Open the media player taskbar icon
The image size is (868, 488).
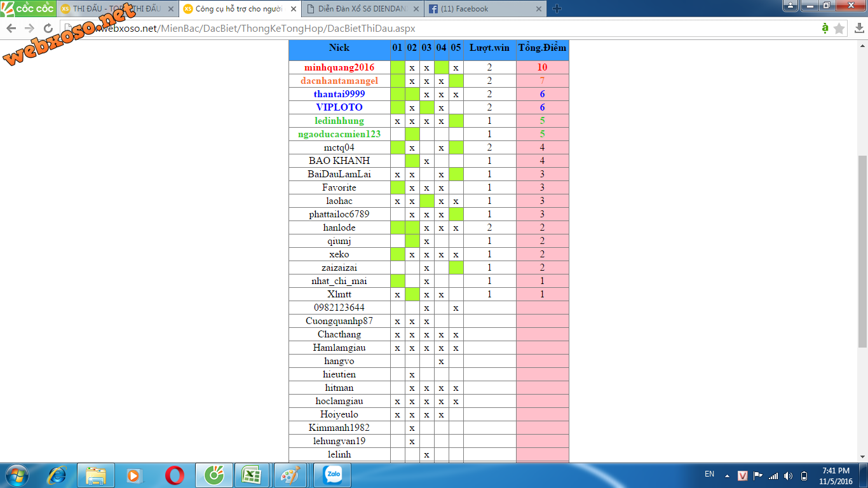(134, 475)
